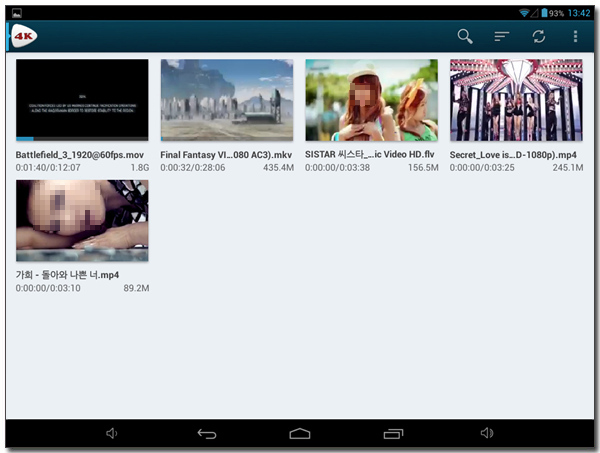The height and width of the screenshot is (453, 600).
Task: Open the sort options icon
Action: [x=501, y=37]
